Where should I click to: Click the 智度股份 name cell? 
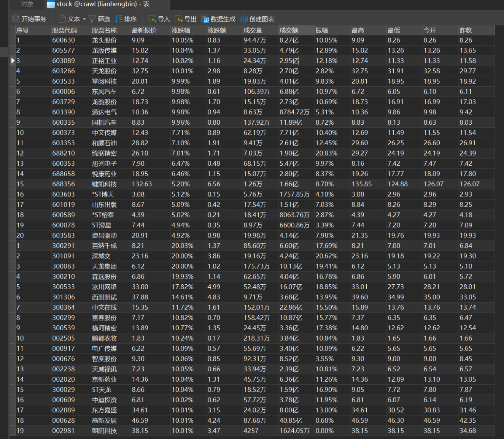[x=111, y=358]
